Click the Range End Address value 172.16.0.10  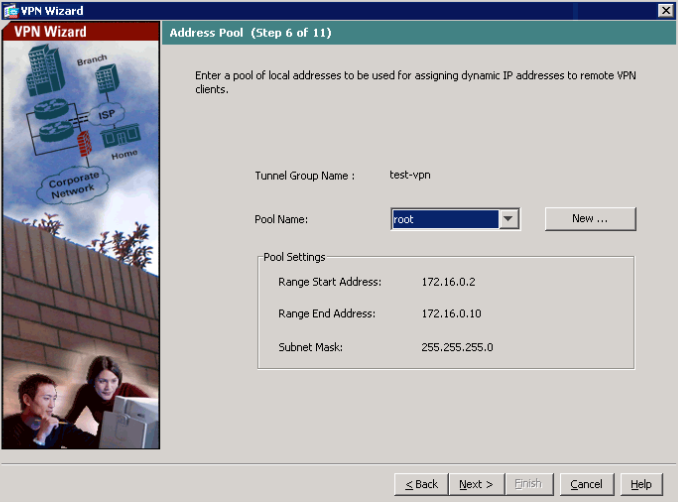(x=451, y=313)
